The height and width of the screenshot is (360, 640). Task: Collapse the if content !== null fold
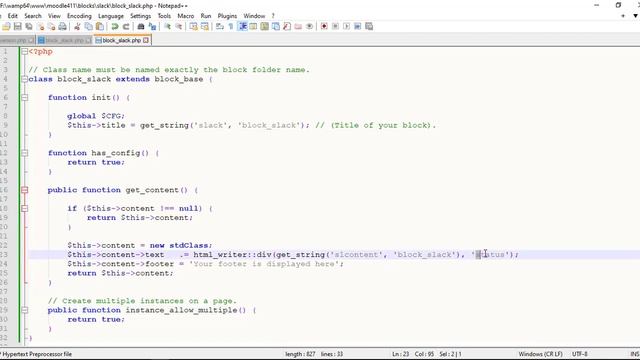point(24,209)
